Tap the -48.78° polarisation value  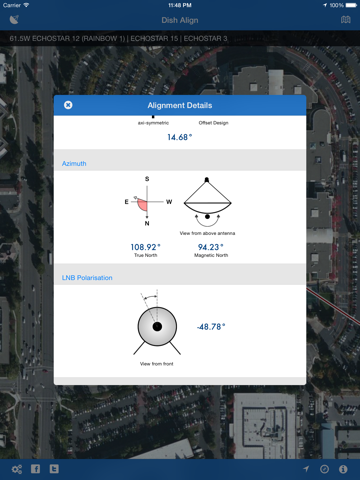[x=211, y=327]
